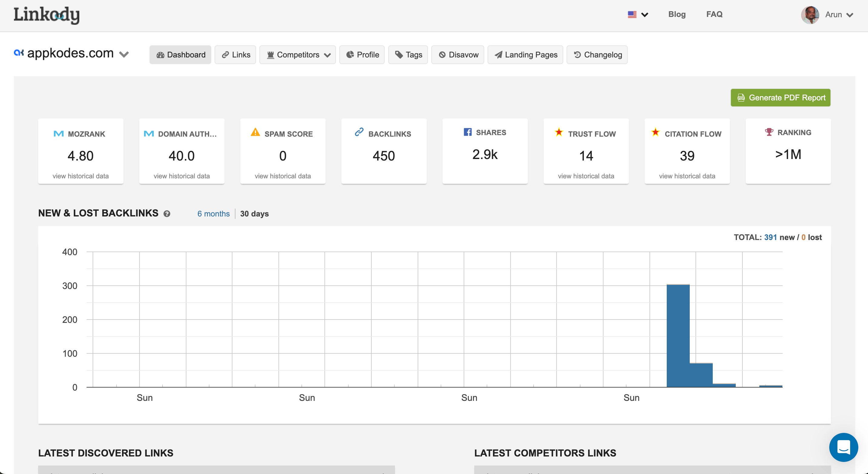Image resolution: width=868 pixels, height=474 pixels.
Task: Click the new backlinks question mark toggle
Action: [x=166, y=214]
